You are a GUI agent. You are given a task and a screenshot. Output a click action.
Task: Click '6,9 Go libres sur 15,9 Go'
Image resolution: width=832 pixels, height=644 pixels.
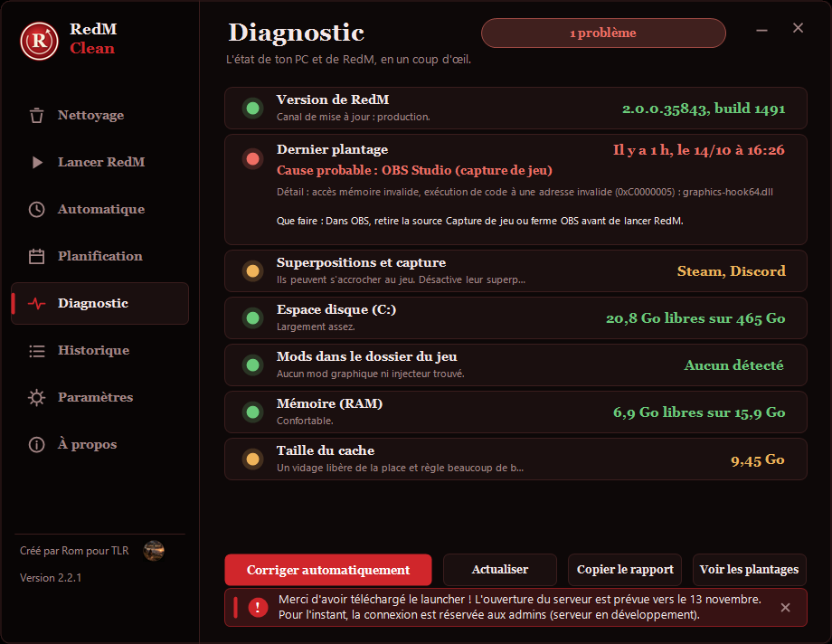point(699,412)
